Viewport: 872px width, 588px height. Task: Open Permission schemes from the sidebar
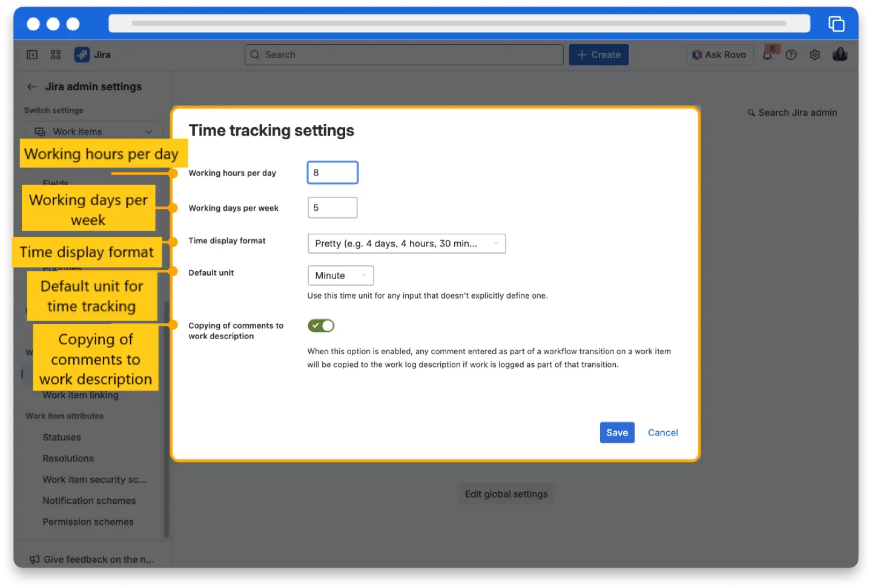[x=88, y=521]
